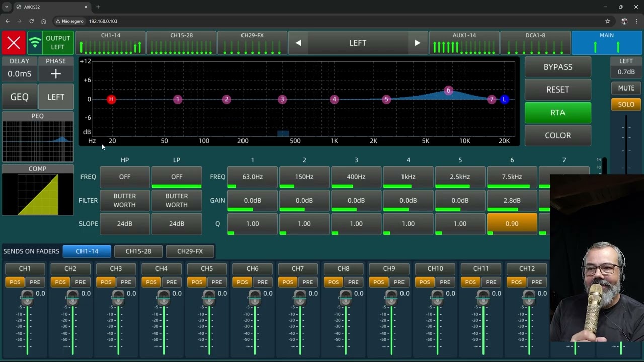Click band 6 gain 2.8dB
Viewport: 644px width, 362px height.
coord(512,200)
